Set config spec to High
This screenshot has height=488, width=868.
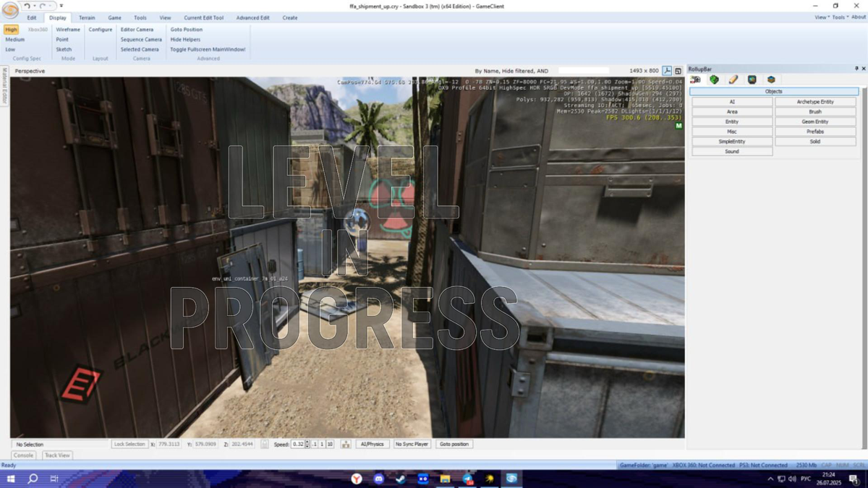tap(11, 30)
